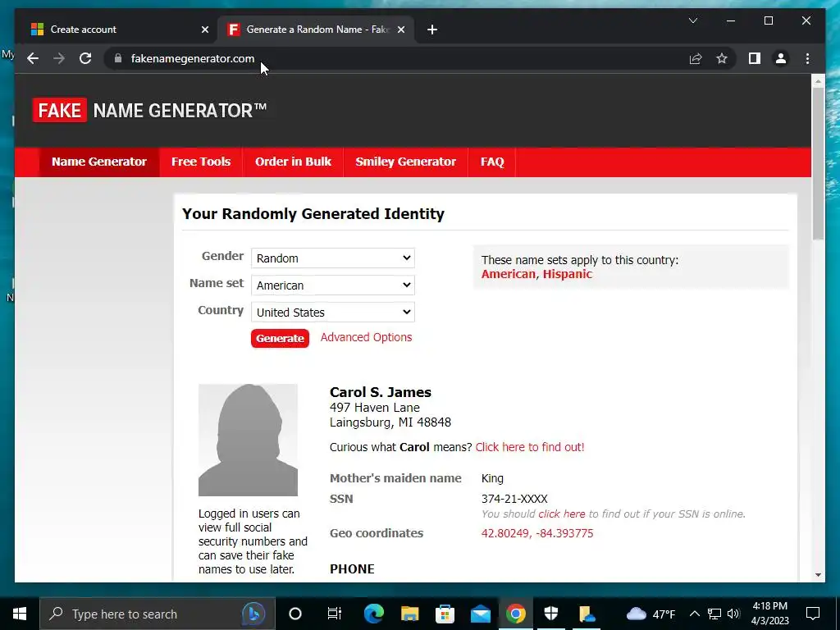The width and height of the screenshot is (840, 630).
Task: Open the Advanced Options link
Action: (x=367, y=337)
